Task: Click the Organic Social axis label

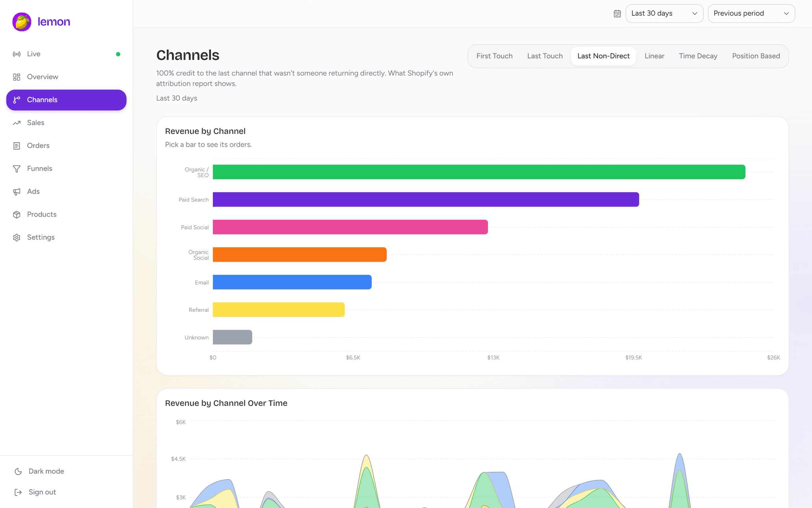Action: (x=199, y=255)
